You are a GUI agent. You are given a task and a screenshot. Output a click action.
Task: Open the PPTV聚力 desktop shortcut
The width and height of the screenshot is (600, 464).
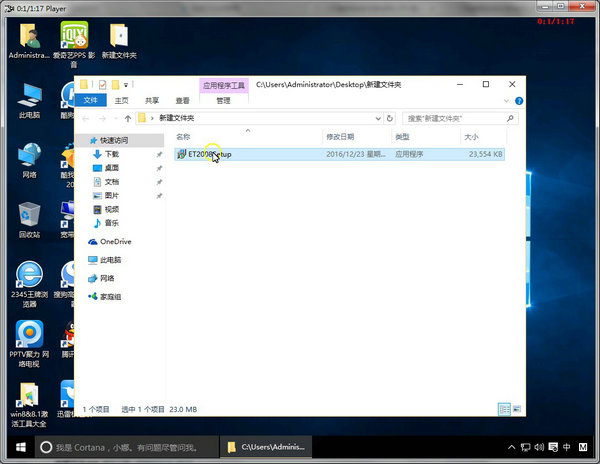(x=29, y=334)
